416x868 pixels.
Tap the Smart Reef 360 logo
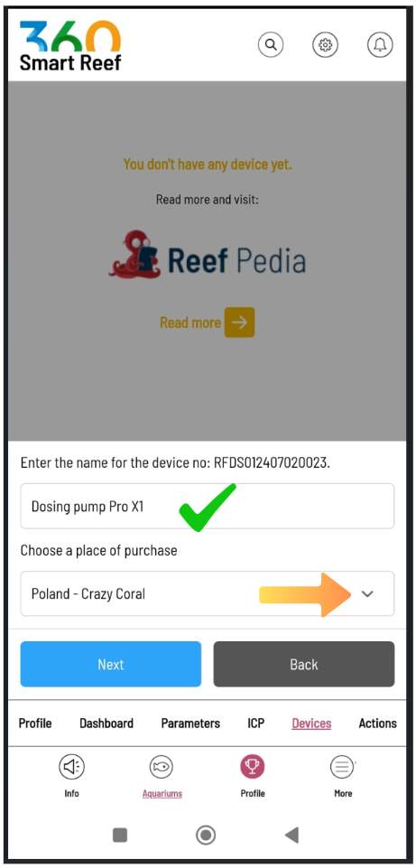(70, 46)
